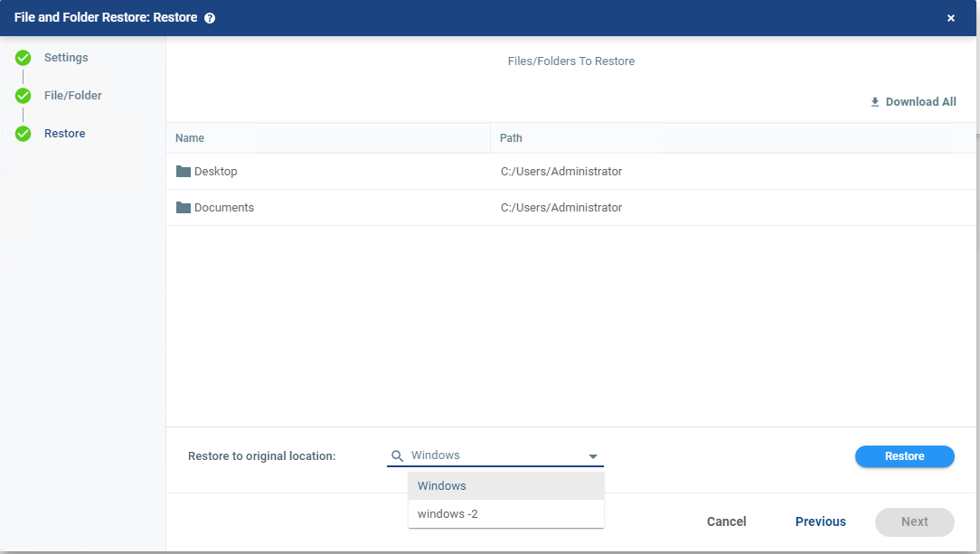Collapse the restore location dropdown arrow
The width and height of the screenshot is (980, 554).
[x=593, y=456]
